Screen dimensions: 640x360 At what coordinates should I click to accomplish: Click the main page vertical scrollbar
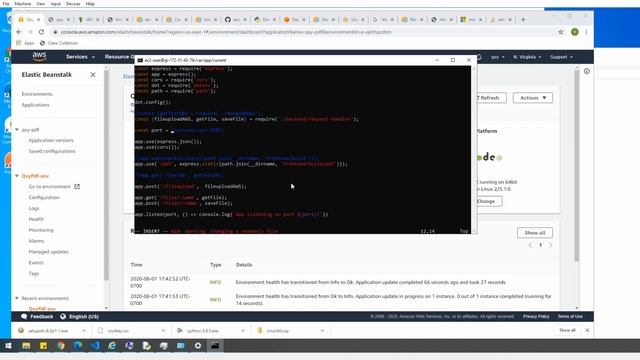click(x=577, y=166)
